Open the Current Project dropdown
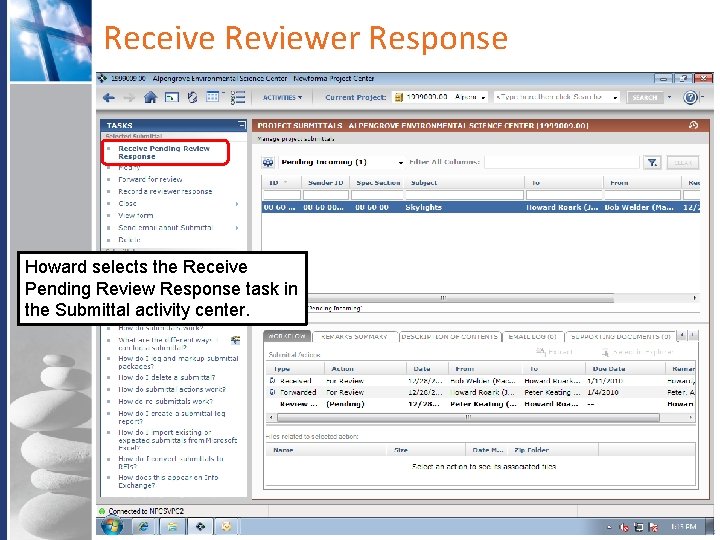The width and height of the screenshot is (720, 540). click(483, 98)
